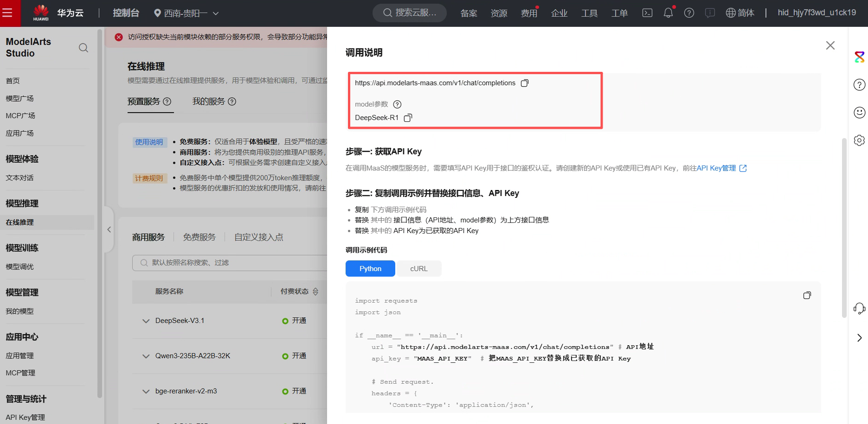The width and height of the screenshot is (868, 424).
Task: Expand the Qwen3-235B-A22B-32K row
Action: click(x=146, y=356)
